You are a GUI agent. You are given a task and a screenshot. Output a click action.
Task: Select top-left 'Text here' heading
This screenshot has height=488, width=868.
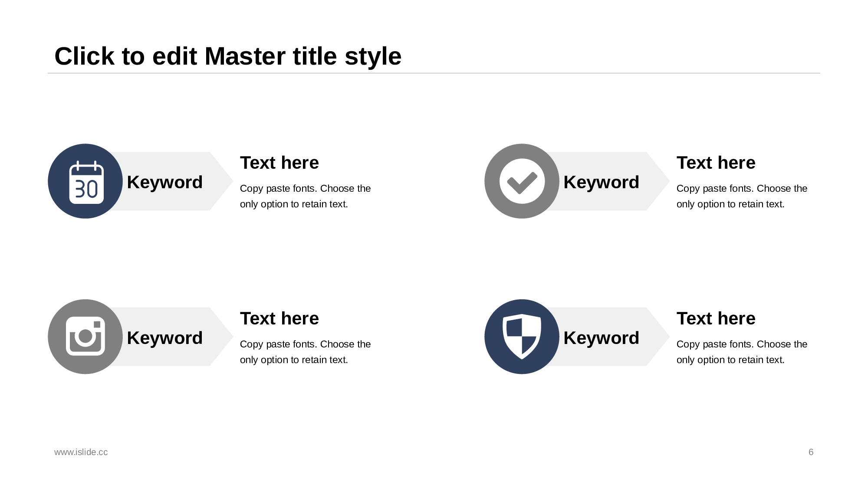[x=279, y=163]
